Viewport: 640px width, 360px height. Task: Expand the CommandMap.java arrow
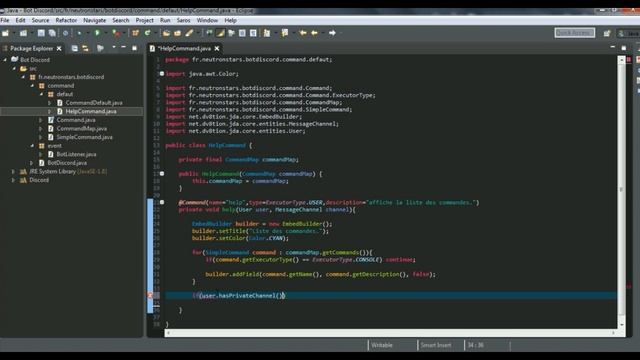[41, 129]
